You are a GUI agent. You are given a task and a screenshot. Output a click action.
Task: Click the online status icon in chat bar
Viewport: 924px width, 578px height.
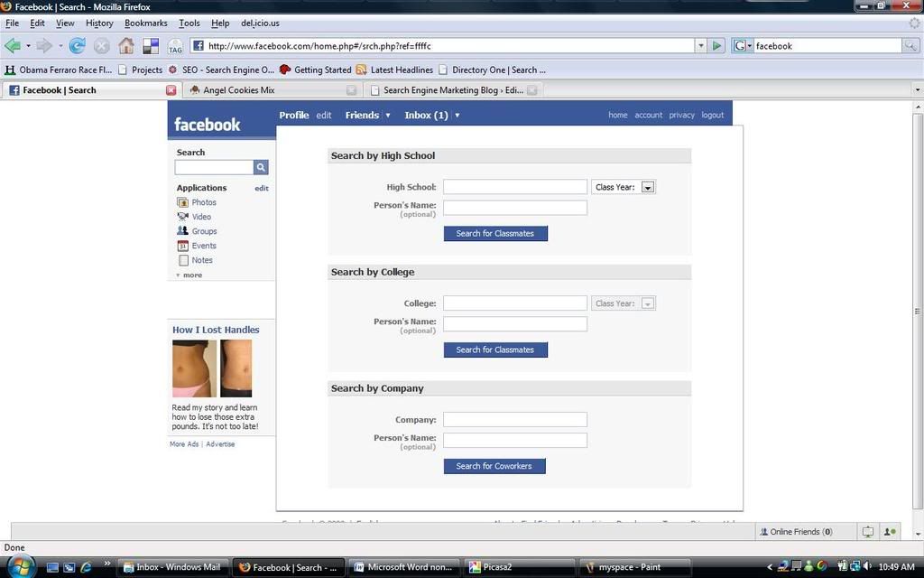[890, 532]
